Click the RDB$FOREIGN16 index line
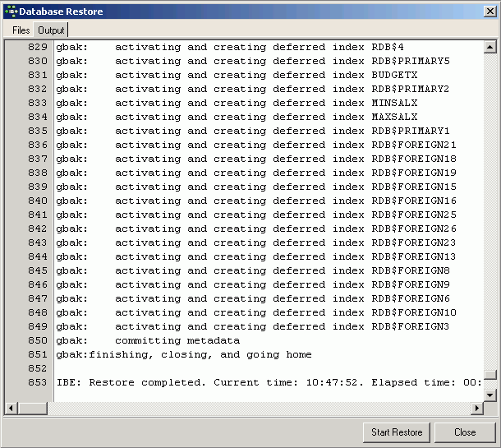 pos(256,201)
